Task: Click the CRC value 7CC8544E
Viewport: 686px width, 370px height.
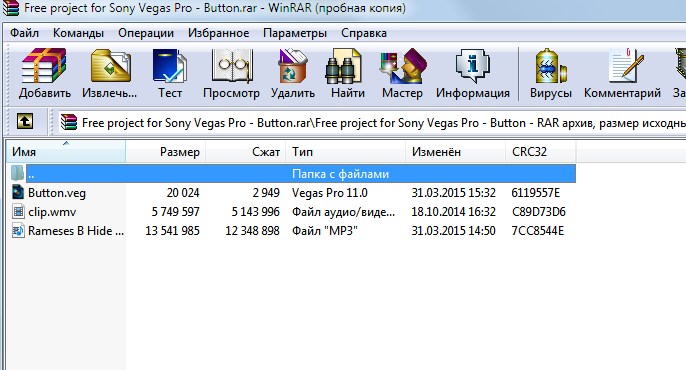Action: click(x=538, y=231)
